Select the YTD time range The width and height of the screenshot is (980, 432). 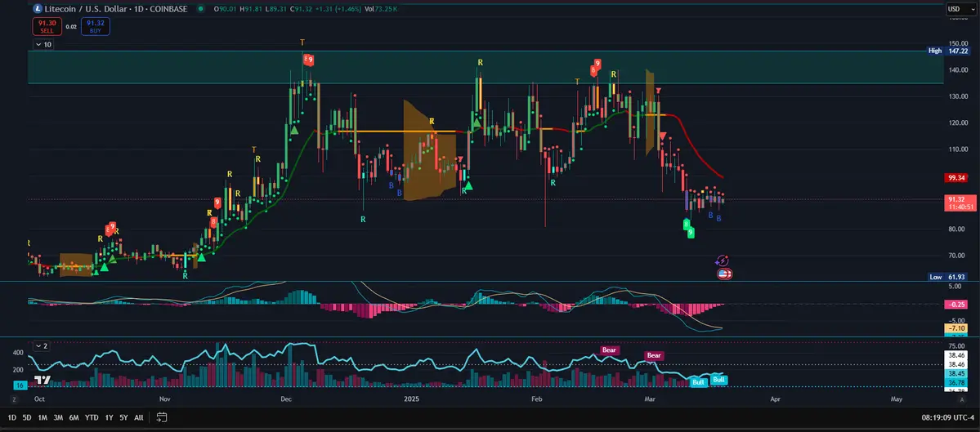92,417
